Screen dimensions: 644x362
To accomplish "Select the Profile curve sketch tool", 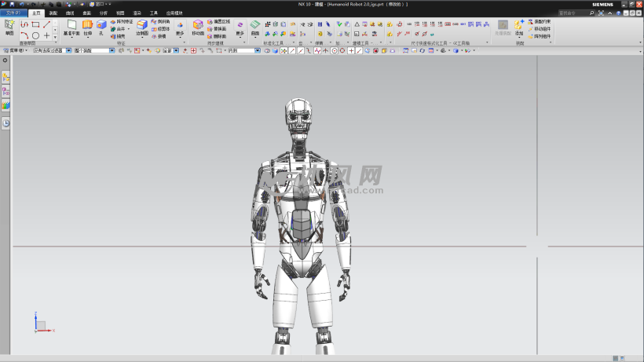I will [x=24, y=24].
